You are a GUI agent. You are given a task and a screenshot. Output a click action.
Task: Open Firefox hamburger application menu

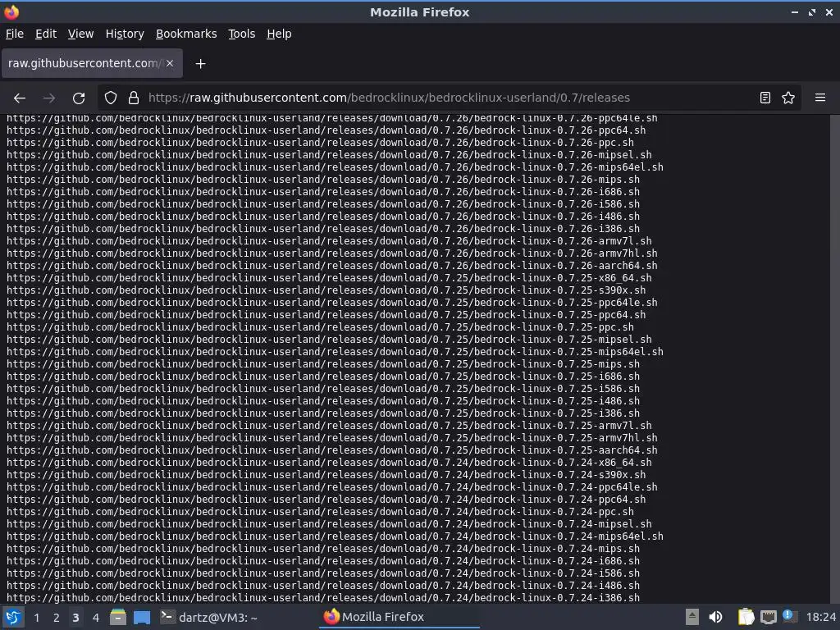pos(820,98)
